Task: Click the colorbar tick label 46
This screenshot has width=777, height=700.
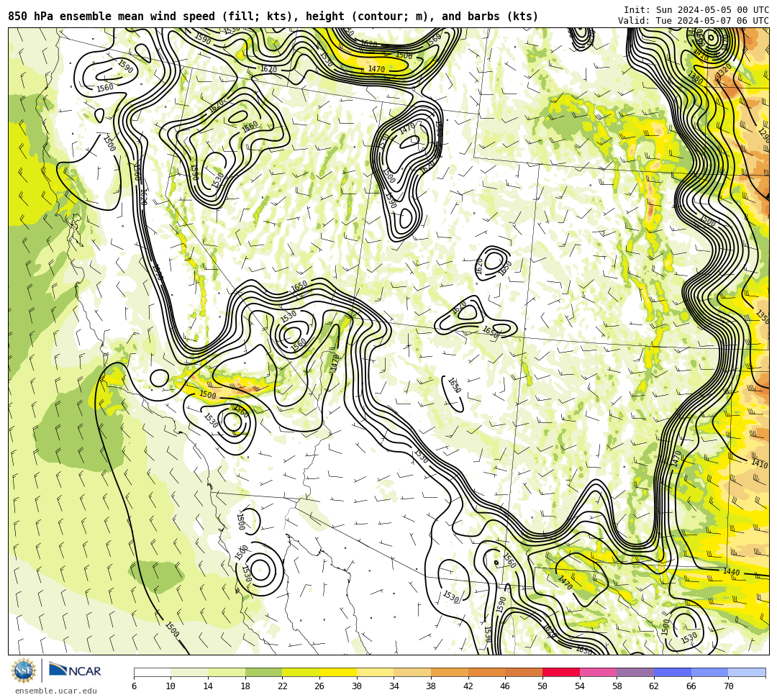Action: 506,686
